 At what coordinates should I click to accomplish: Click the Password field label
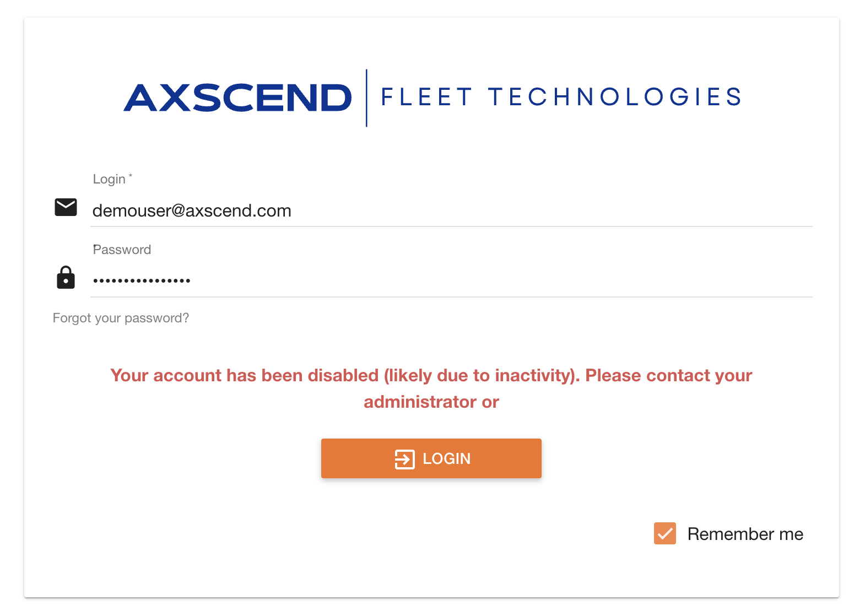point(122,250)
